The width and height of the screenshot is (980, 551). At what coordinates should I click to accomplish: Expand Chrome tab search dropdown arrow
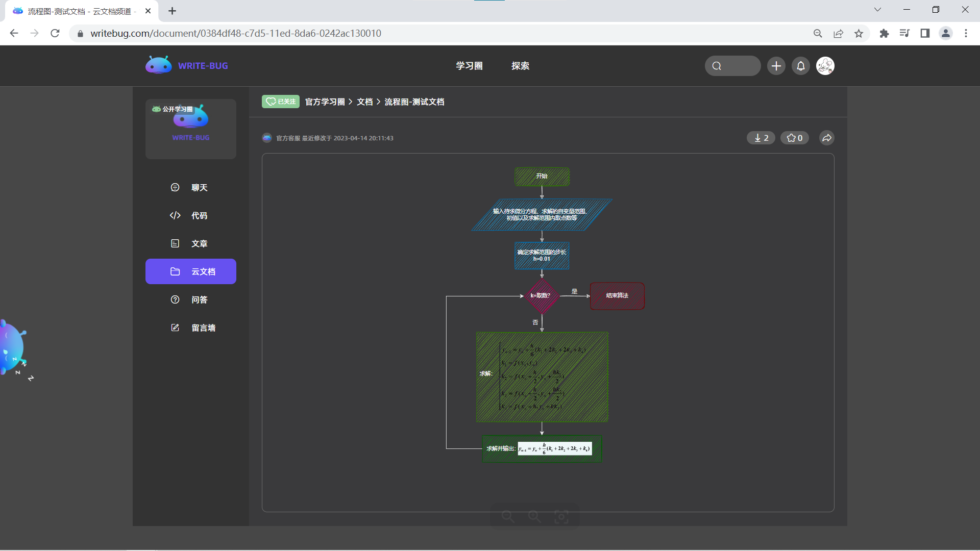pos(877,10)
